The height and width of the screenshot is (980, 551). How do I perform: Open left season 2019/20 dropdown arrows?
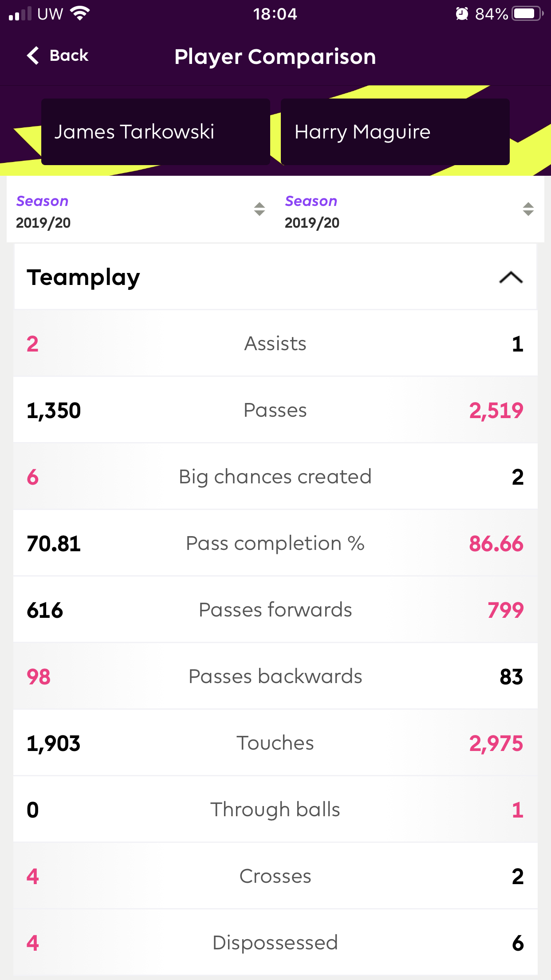coord(260,209)
